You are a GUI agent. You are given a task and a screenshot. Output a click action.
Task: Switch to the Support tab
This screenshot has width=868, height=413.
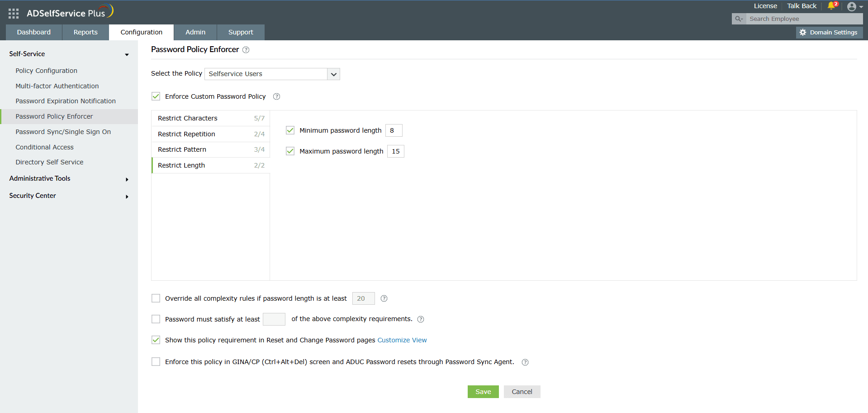(x=241, y=32)
